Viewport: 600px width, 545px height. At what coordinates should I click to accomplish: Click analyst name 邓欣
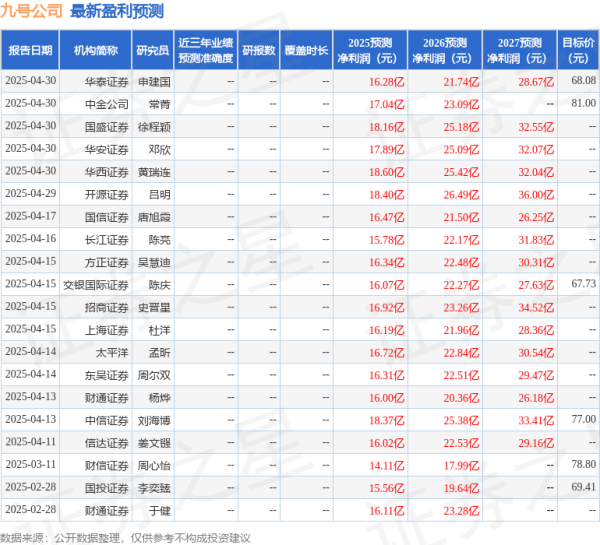[x=160, y=149]
